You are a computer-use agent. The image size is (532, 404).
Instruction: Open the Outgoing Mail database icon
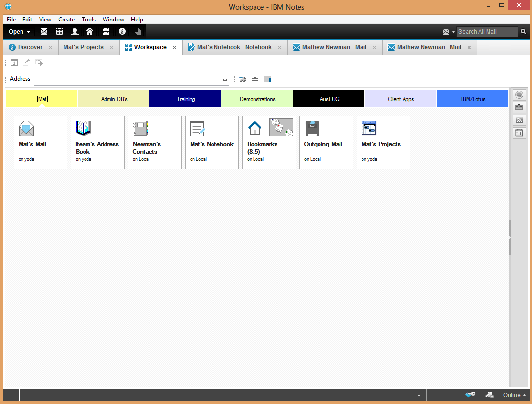coord(326,139)
